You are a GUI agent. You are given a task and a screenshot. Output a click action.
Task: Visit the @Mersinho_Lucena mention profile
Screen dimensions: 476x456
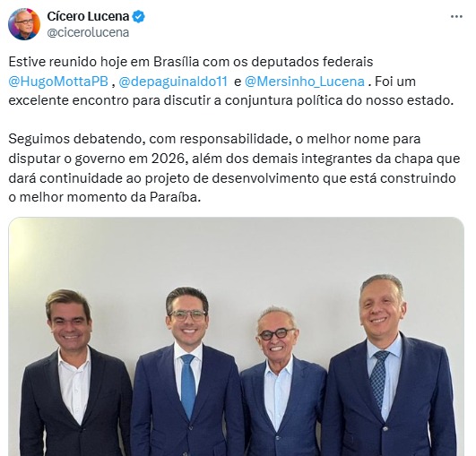click(x=305, y=82)
